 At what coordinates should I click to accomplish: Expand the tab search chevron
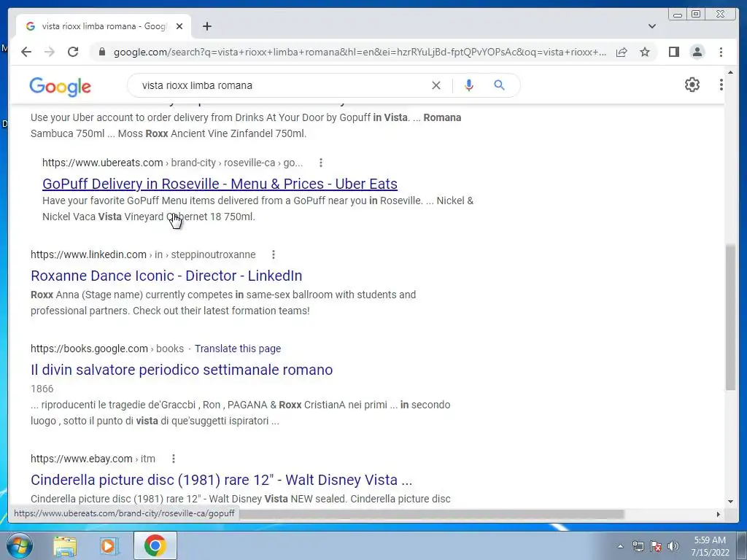click(652, 26)
